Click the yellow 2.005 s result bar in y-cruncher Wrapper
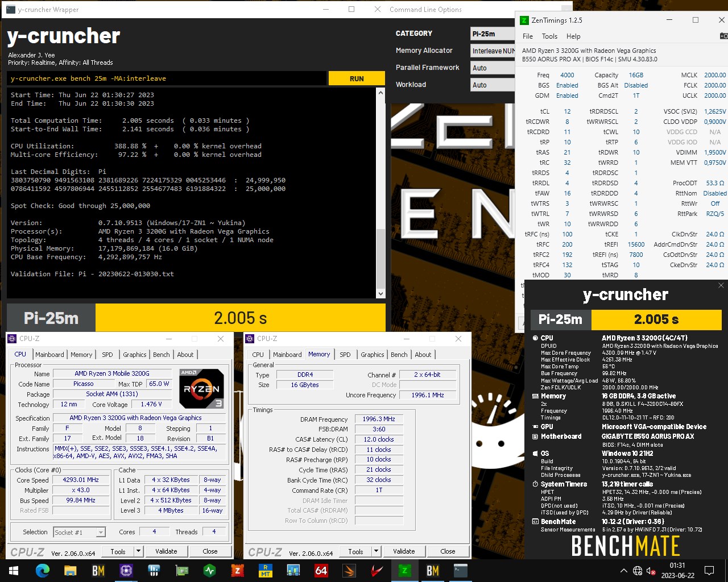Image resolution: width=728 pixels, height=582 pixels. coord(241,318)
